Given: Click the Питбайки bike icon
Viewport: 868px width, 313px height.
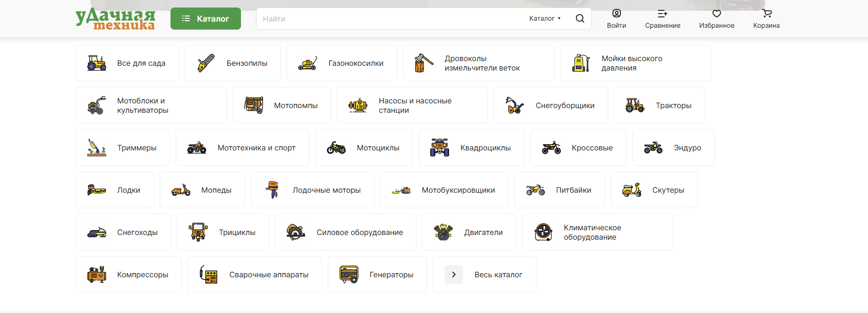Looking at the screenshot, I should click(535, 190).
